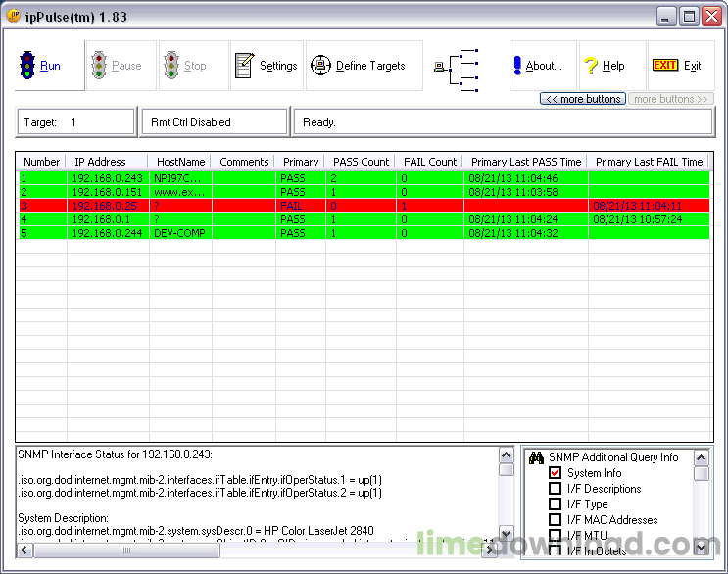Enable the I/F Type checkbox
Image resolution: width=728 pixels, height=574 pixels.
click(x=555, y=503)
